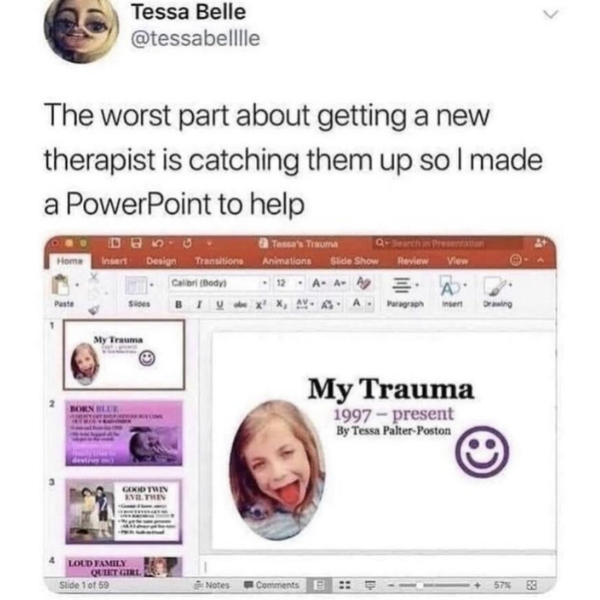Open the Transitions ribbon tab
This screenshot has width=600, height=600.
click(219, 261)
